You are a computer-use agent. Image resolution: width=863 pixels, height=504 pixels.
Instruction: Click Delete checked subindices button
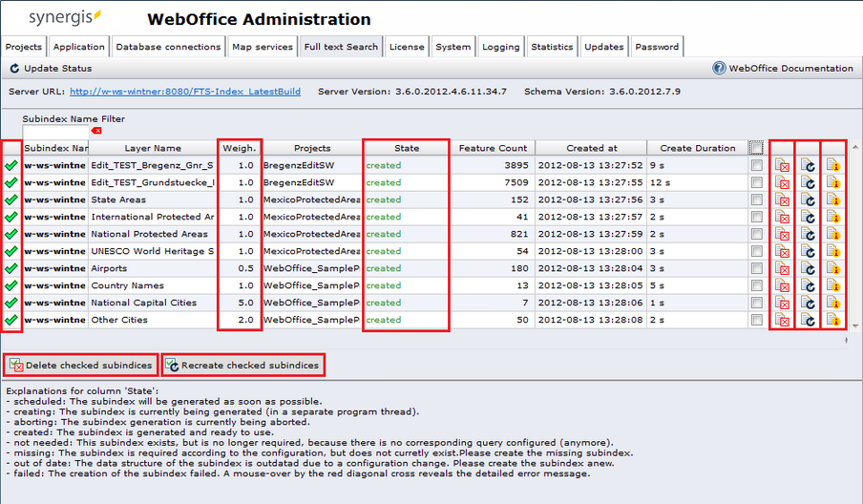coord(81,366)
